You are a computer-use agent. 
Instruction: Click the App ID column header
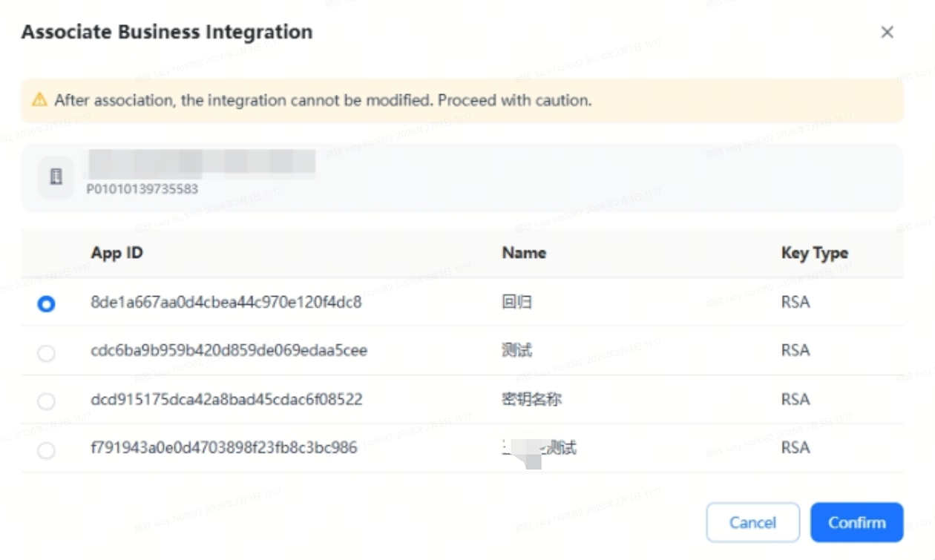[117, 253]
